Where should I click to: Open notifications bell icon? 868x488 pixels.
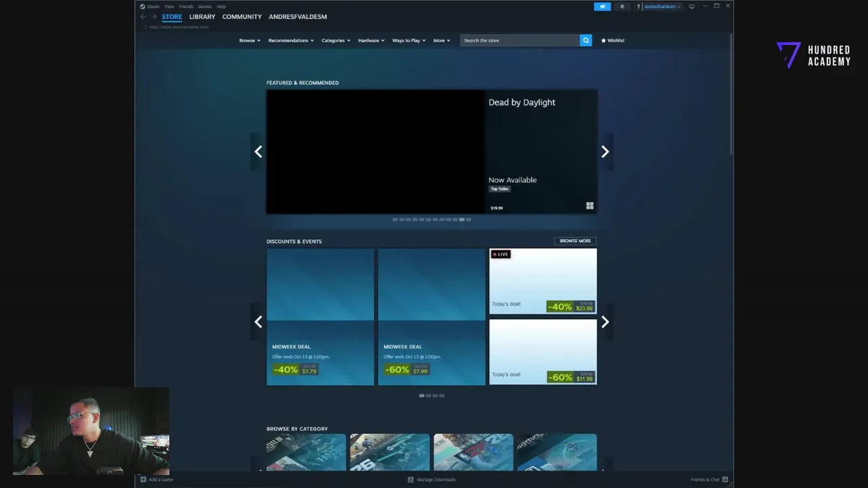tap(622, 6)
